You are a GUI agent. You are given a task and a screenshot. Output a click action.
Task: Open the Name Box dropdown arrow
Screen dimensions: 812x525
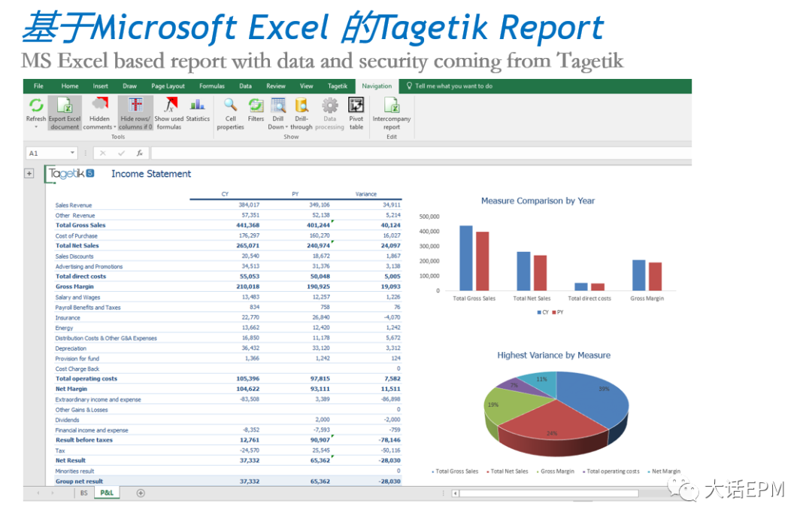click(72, 153)
